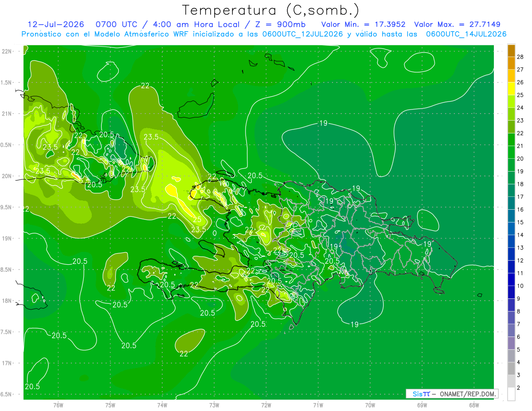
Task: Click the legend value label 16
Action: click(521, 210)
